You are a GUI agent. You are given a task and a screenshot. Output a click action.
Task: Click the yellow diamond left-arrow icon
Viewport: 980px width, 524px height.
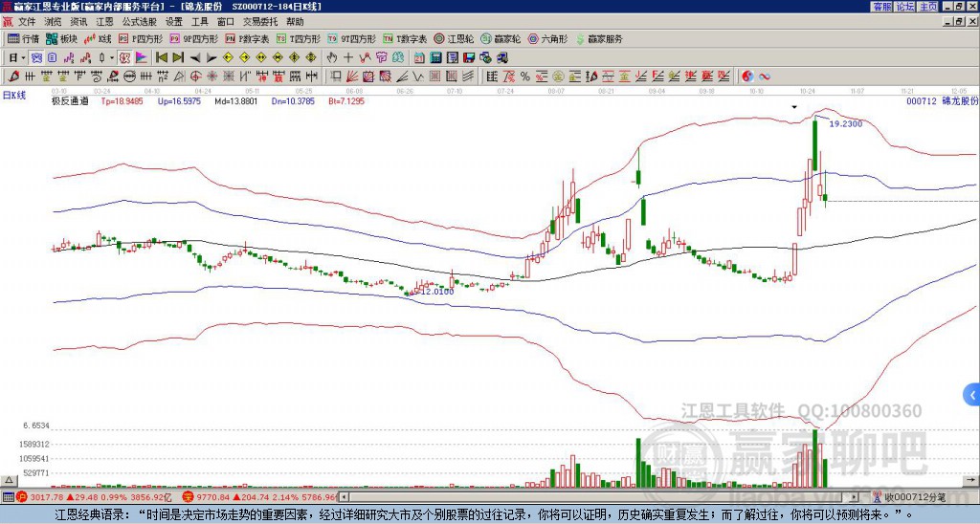pos(228,58)
